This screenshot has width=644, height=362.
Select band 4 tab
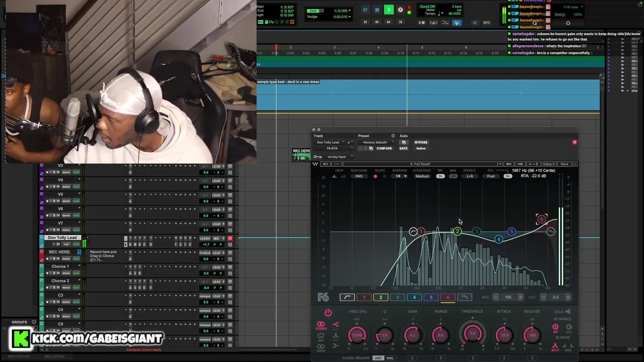click(414, 297)
